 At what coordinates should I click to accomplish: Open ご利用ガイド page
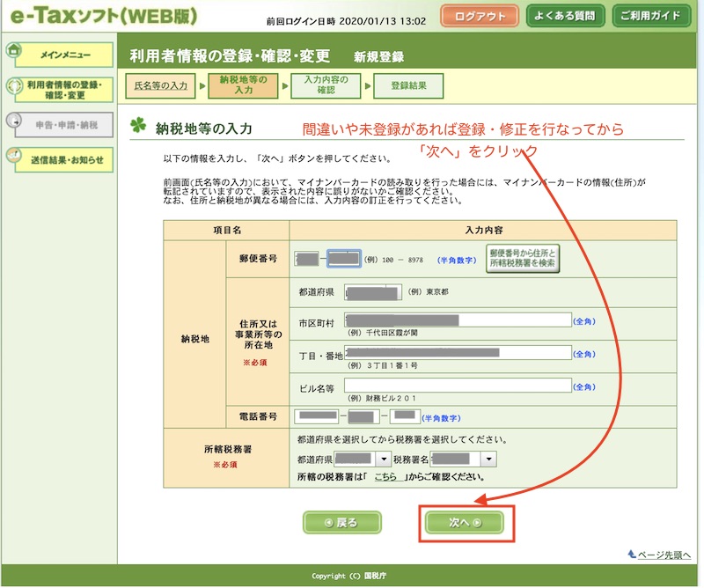(x=650, y=16)
